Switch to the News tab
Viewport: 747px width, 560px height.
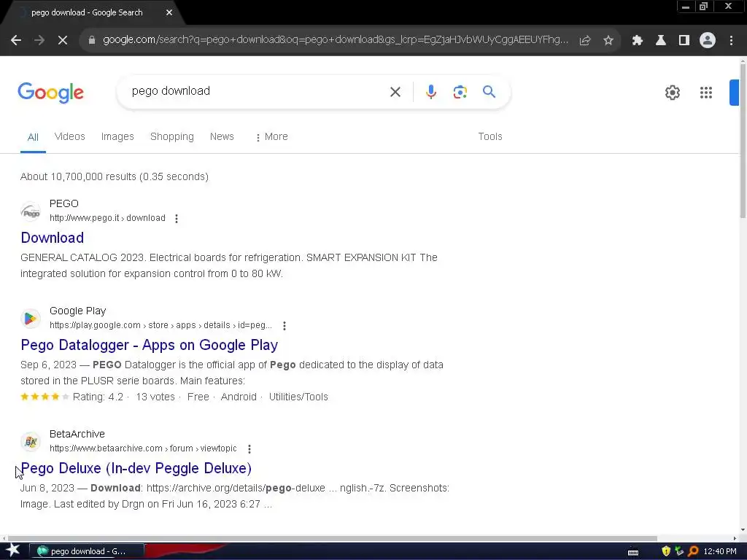pyautogui.click(x=222, y=136)
